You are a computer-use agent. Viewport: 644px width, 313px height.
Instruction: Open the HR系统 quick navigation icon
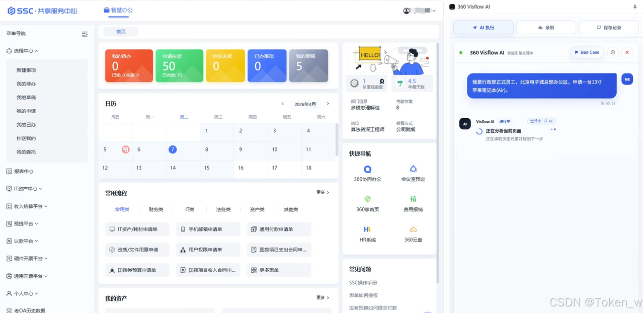[x=367, y=229]
